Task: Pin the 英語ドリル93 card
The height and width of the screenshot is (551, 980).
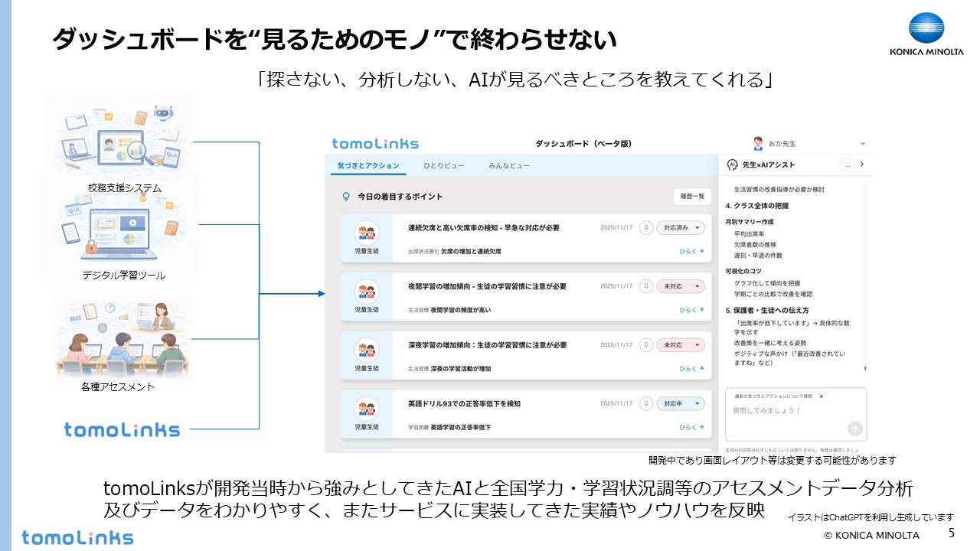Action: (646, 403)
